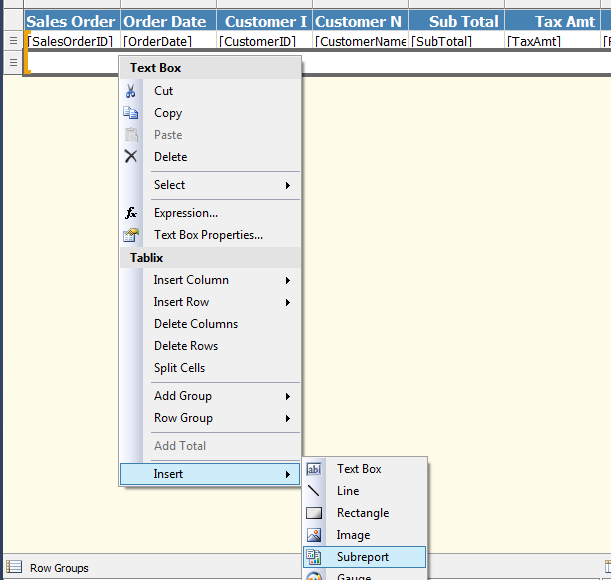The width and height of the screenshot is (611, 580).
Task: Choose Split Cells menu entry
Action: [x=210, y=368]
